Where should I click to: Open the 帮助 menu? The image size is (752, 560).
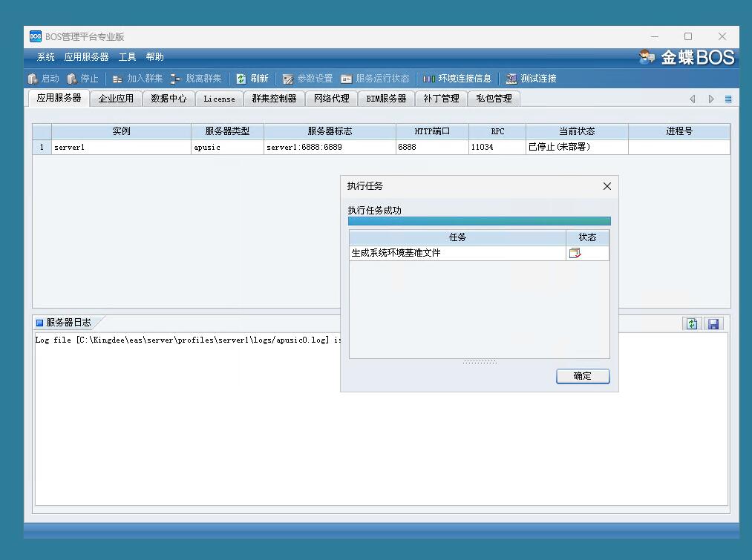155,57
